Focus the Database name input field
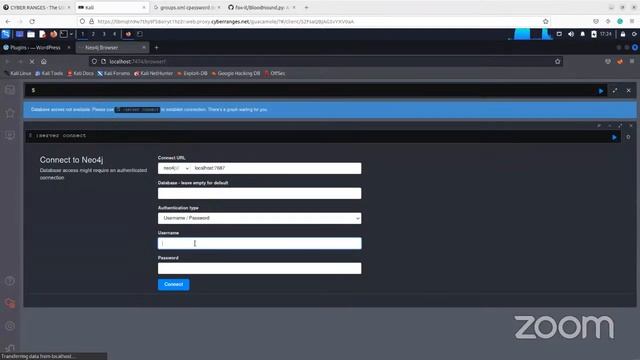This screenshot has width=640, height=360. point(260,193)
